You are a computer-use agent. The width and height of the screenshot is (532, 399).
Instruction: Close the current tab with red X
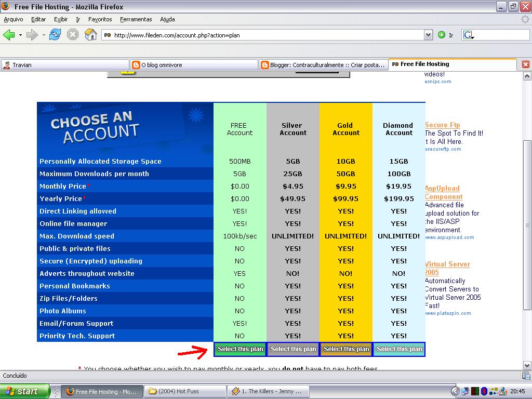tap(526, 64)
